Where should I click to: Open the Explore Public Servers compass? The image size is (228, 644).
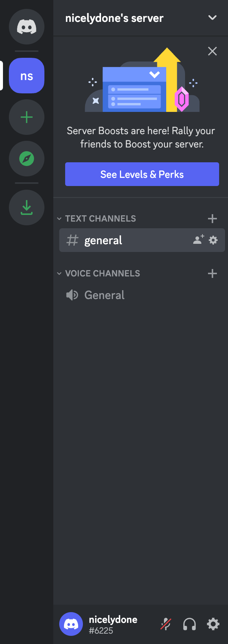point(26,159)
